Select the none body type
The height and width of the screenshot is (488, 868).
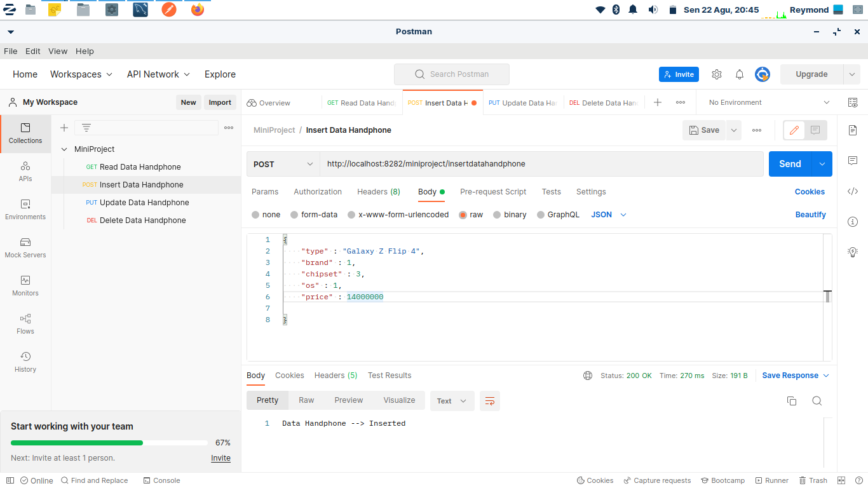tap(266, 215)
